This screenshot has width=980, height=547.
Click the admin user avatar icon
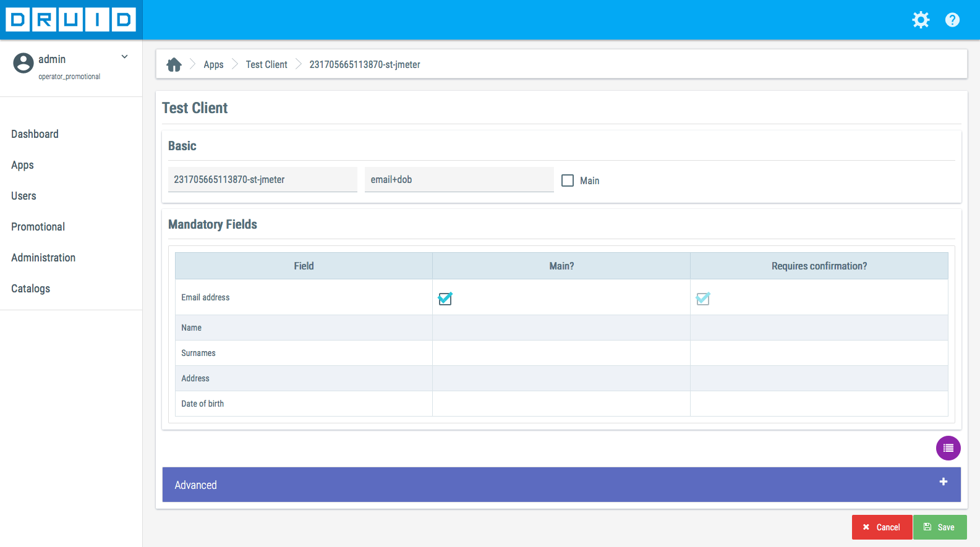click(23, 63)
